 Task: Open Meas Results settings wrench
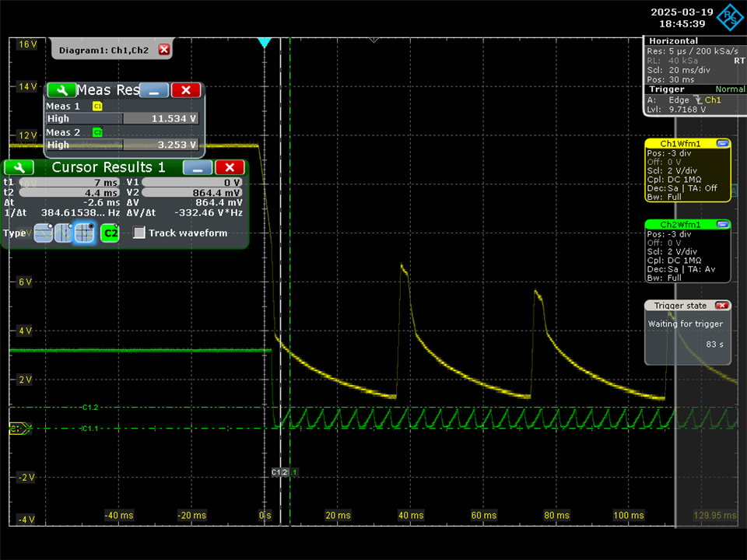[61, 90]
